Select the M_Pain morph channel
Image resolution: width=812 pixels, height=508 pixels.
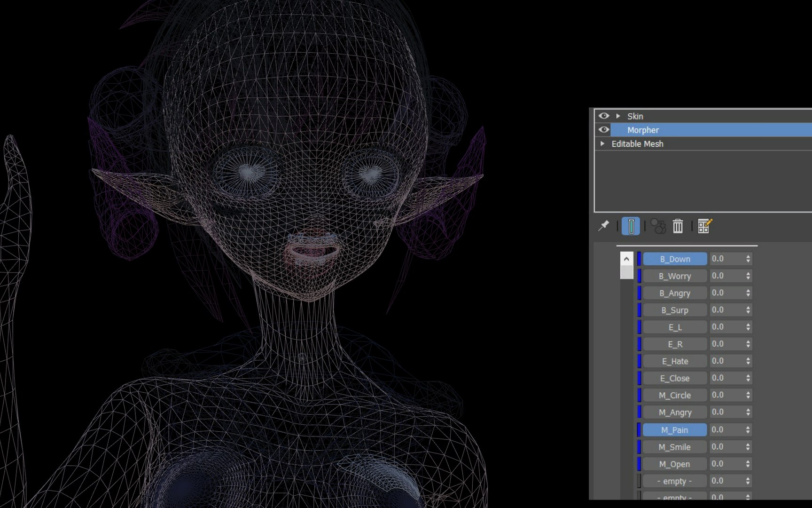coord(675,430)
